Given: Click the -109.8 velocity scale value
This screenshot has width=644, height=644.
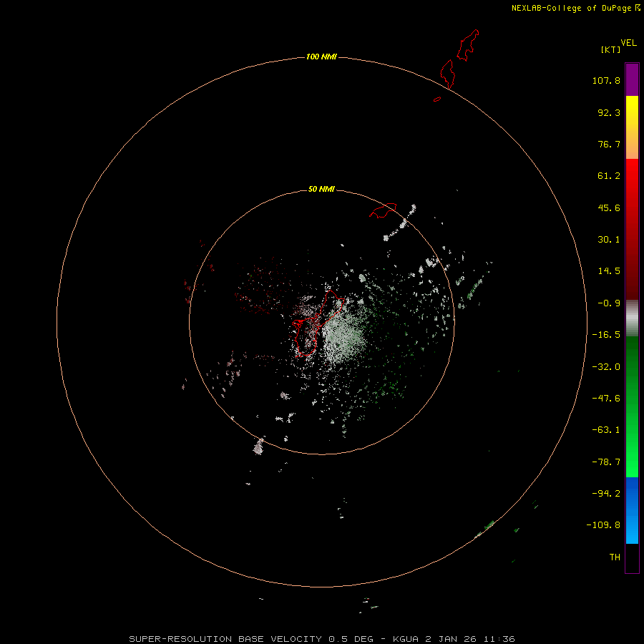Looking at the screenshot, I should point(603,525).
